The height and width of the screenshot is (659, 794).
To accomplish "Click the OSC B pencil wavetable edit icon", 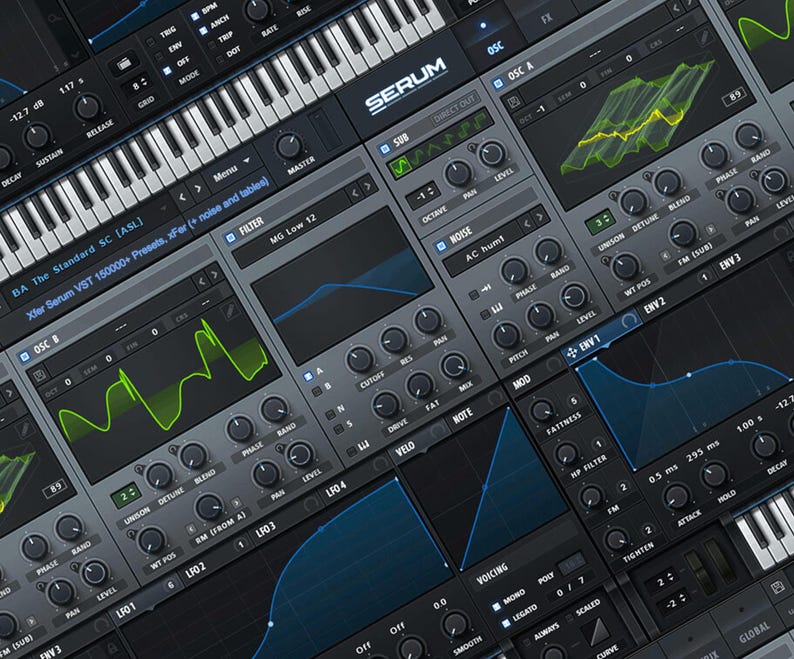I will [230, 310].
